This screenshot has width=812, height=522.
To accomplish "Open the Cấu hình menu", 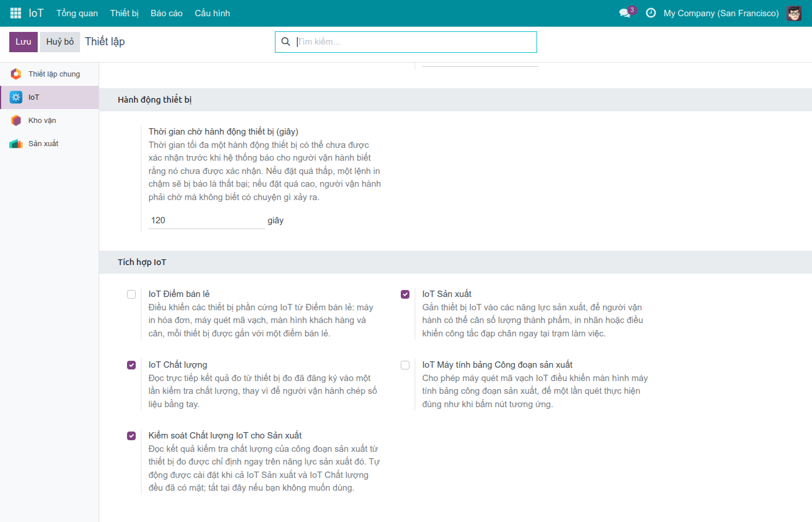I will (x=212, y=13).
